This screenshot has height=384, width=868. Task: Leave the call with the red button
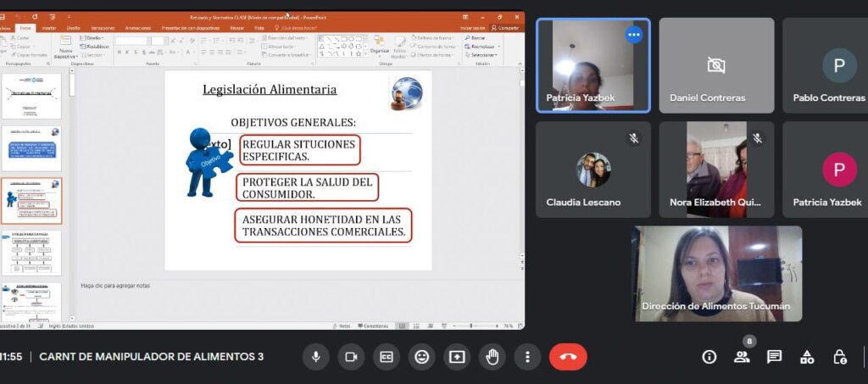568,357
